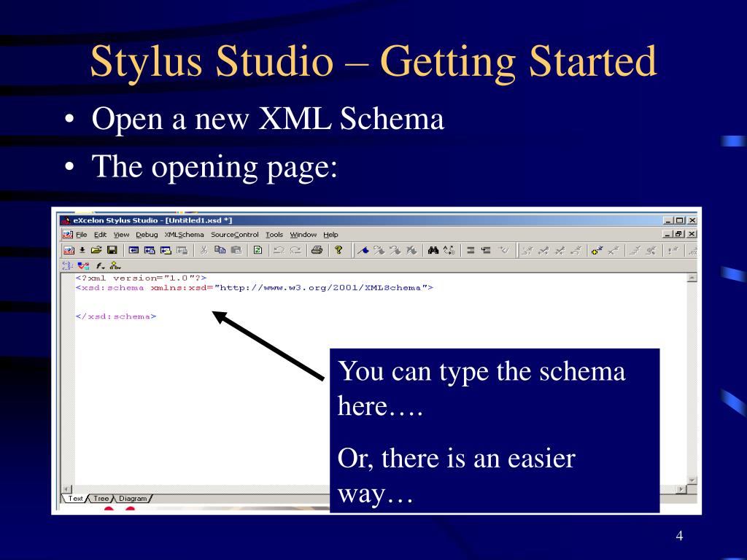
Task: Switch to the Text tab
Action: pyautogui.click(x=75, y=499)
